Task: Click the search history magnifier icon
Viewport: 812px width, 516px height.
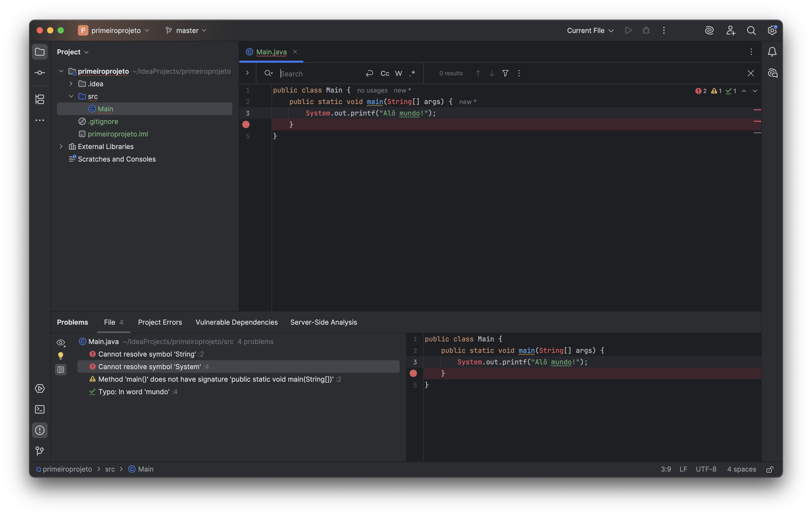Action: coord(268,73)
